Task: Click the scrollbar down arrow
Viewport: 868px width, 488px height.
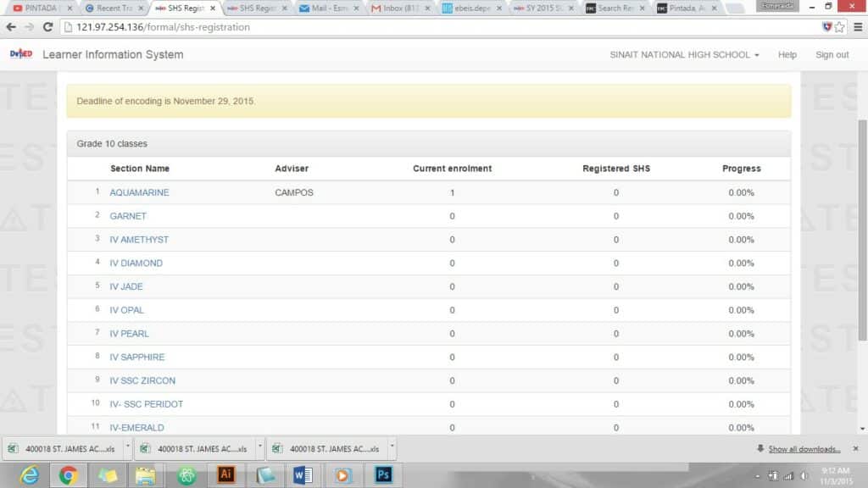Action: pos(862,429)
